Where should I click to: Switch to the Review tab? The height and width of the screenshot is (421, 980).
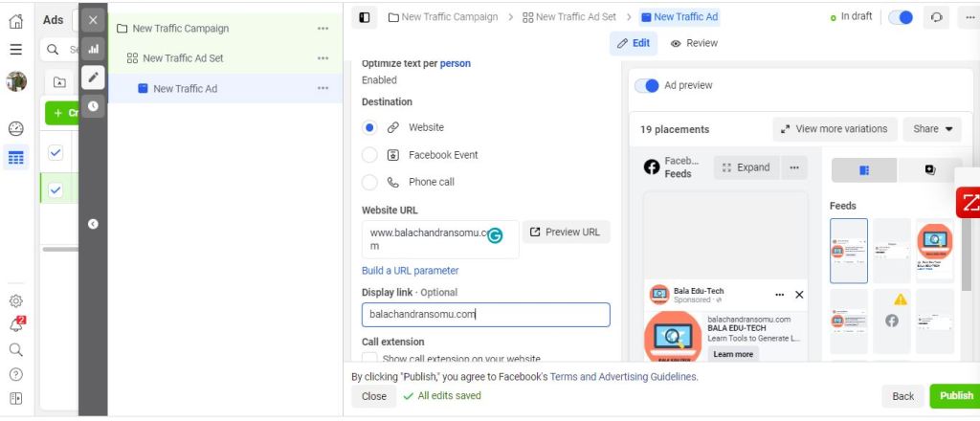(694, 43)
